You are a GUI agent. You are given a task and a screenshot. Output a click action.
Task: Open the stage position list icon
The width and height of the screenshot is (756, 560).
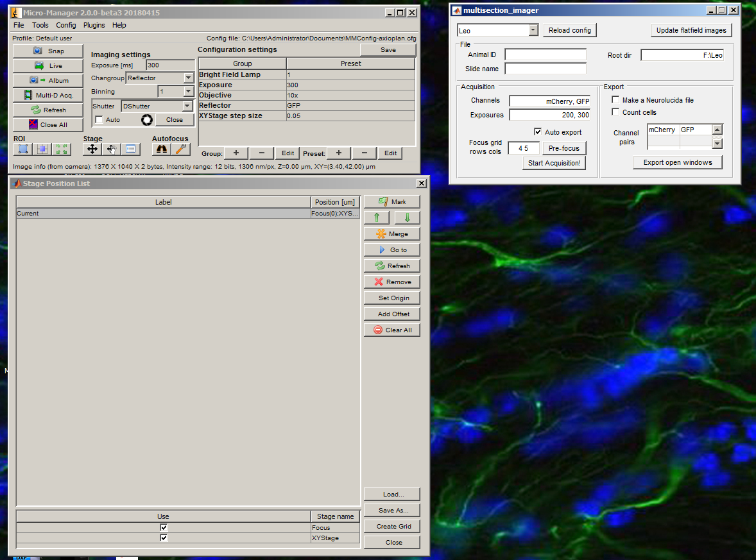[x=131, y=149]
